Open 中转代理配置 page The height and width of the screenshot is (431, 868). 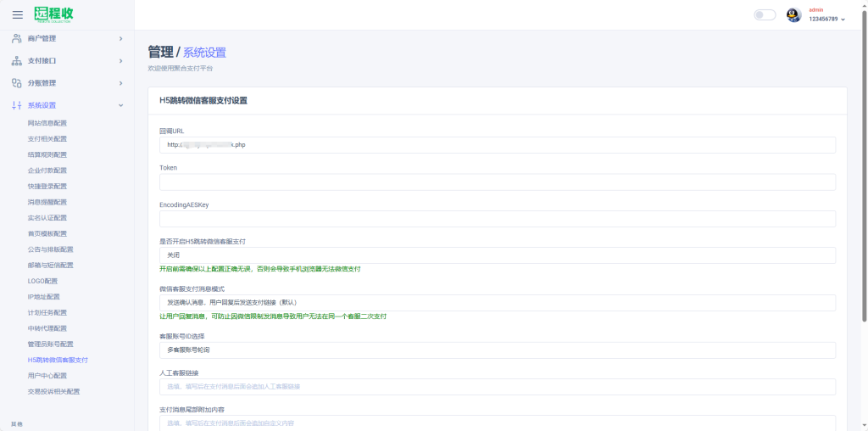[47, 328]
